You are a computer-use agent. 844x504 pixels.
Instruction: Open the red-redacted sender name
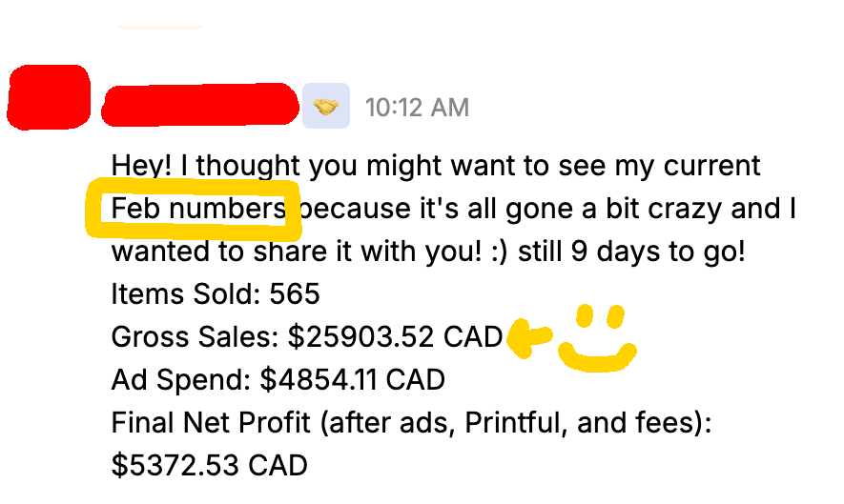[x=199, y=105]
